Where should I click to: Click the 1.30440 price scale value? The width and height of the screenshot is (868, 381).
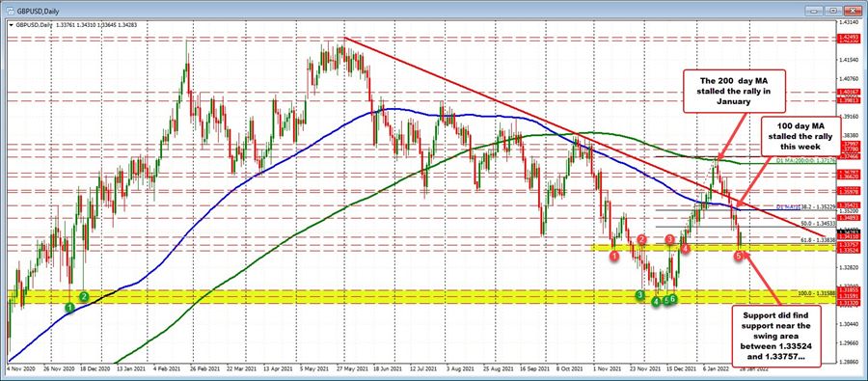pyautogui.click(x=848, y=324)
